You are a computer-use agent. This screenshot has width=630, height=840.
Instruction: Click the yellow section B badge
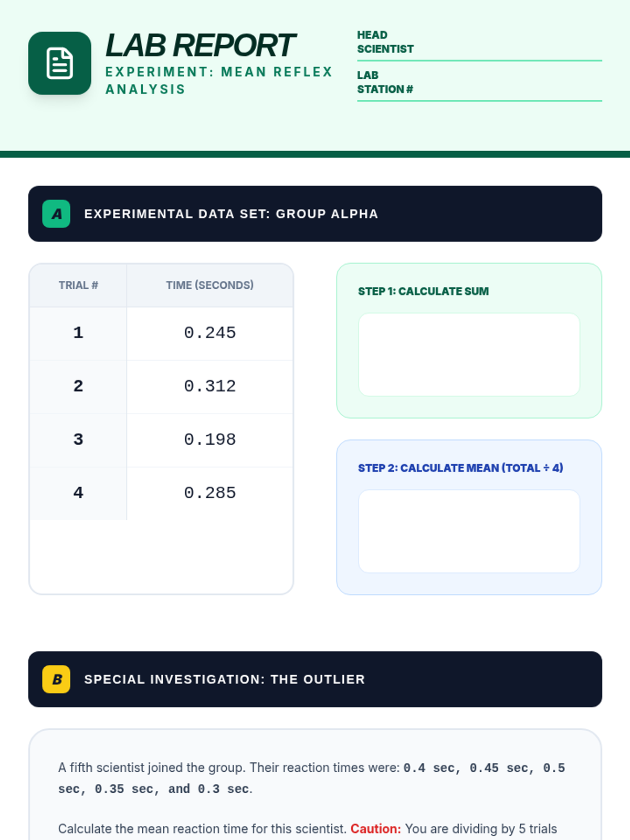(x=56, y=679)
